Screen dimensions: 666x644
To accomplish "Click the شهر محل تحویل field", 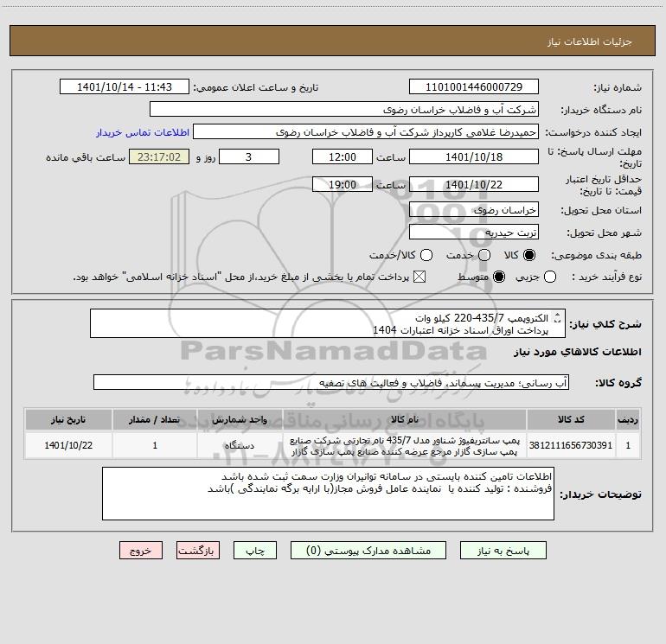I will [474, 233].
